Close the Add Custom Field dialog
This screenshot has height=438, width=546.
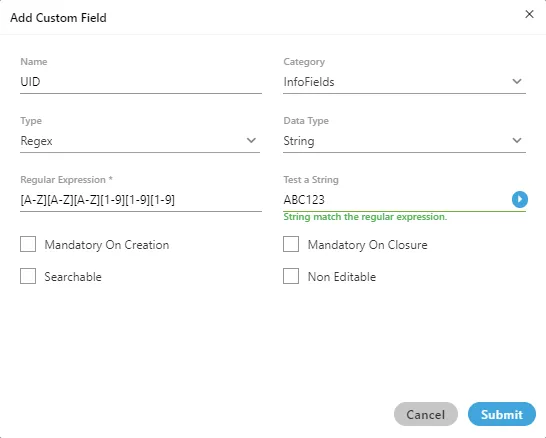coord(529,14)
